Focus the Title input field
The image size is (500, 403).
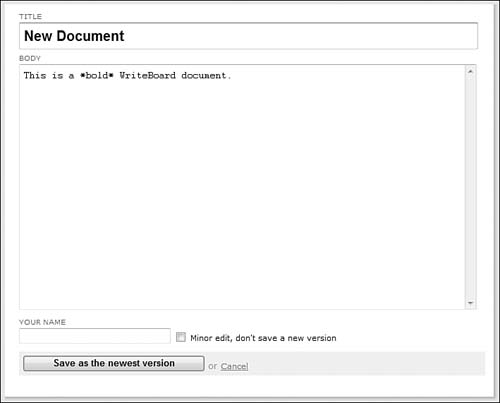(248, 36)
